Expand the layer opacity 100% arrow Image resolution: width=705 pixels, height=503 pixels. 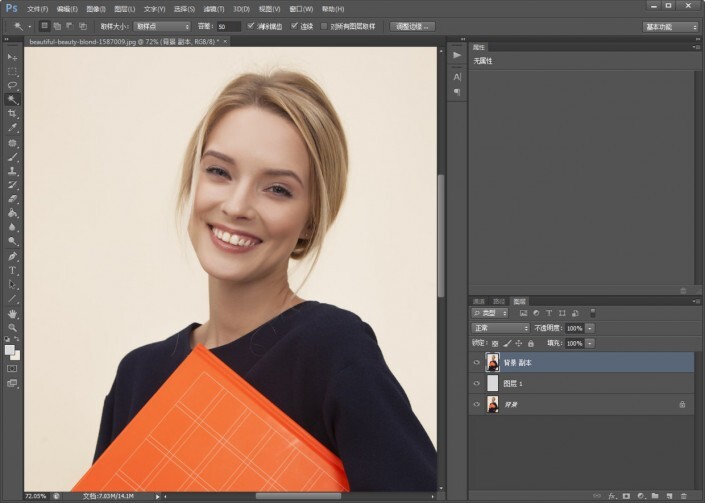tap(590, 328)
